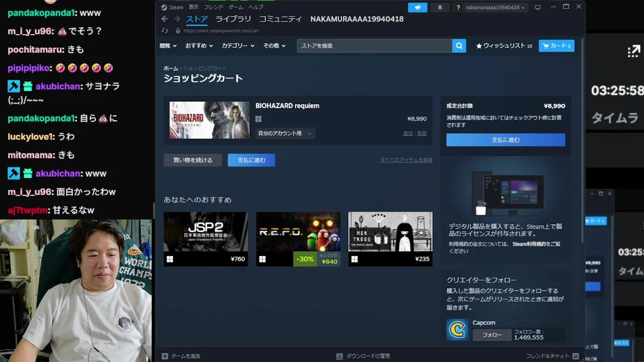The image size is (644, 362).
Task: Click the Capcom logo icon
Action: click(457, 330)
